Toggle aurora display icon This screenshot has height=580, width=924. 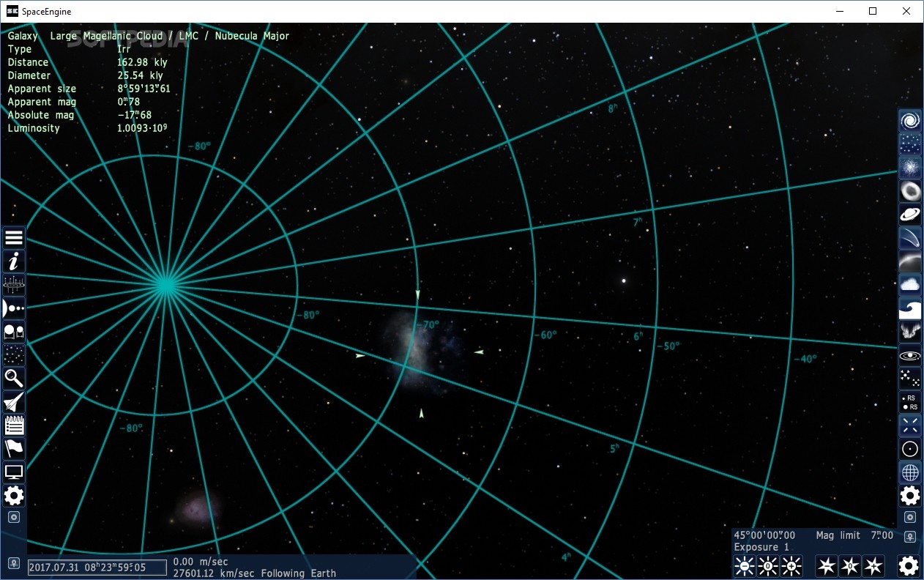(910, 332)
